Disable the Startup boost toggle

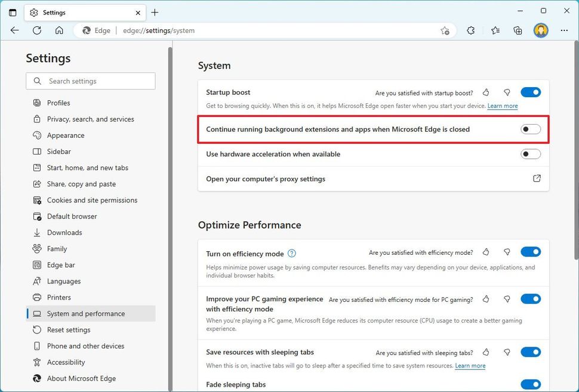530,92
